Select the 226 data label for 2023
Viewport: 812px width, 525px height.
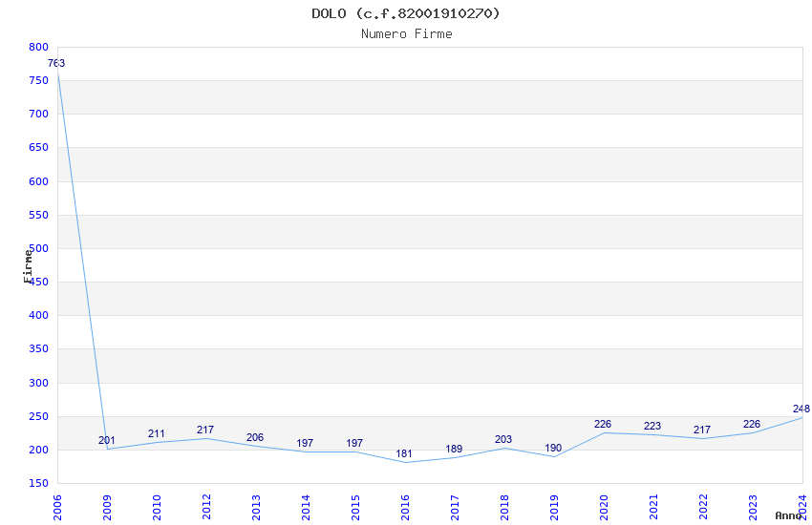752,424
